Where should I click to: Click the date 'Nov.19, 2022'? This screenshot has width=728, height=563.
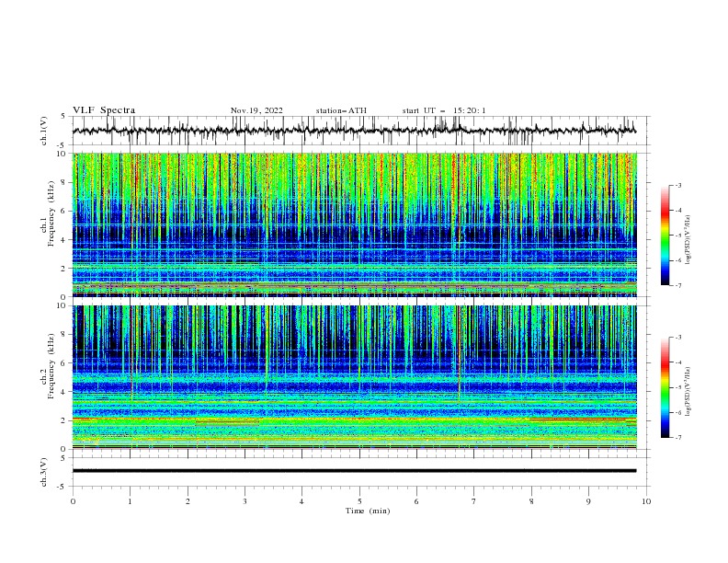pyautogui.click(x=256, y=110)
